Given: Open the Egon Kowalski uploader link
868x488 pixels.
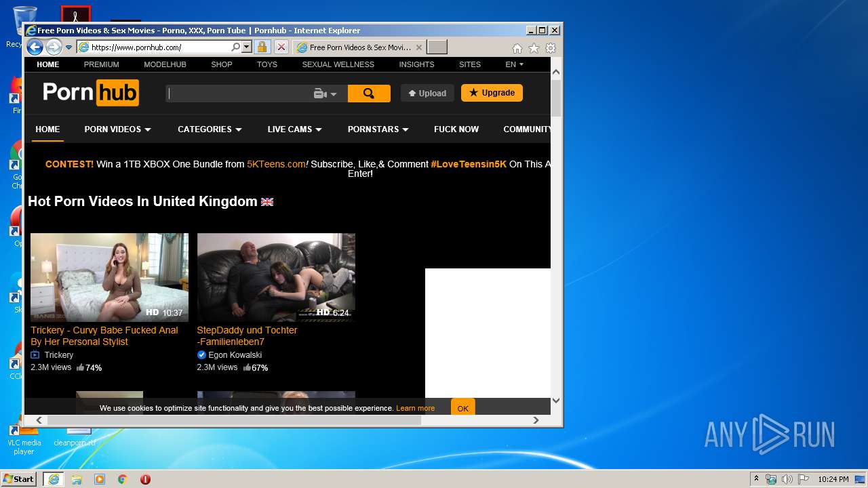Looking at the screenshot, I should point(235,355).
